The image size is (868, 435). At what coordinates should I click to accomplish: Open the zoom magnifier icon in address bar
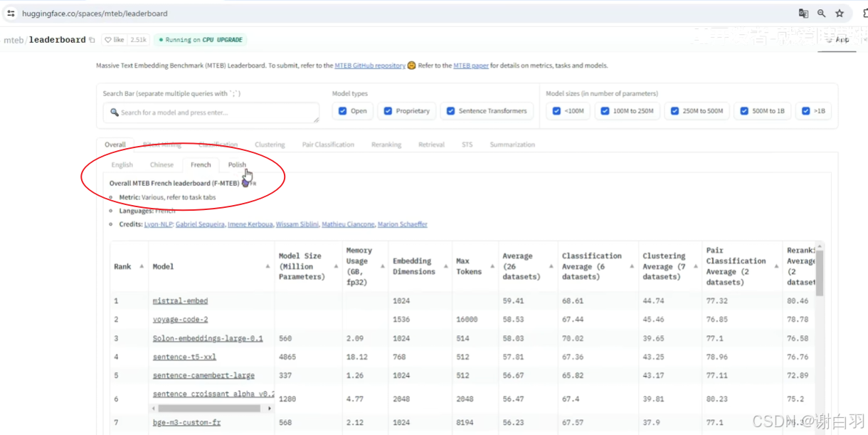click(822, 14)
